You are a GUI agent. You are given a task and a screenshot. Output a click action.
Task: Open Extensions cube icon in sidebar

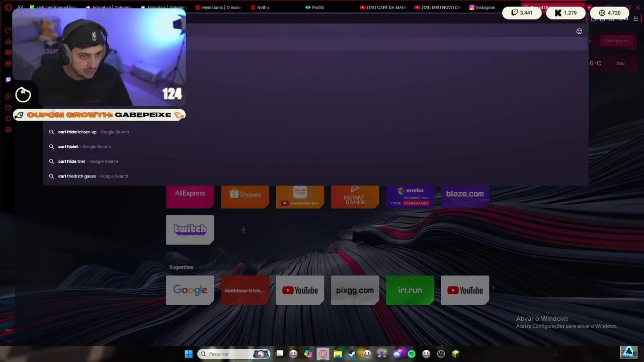point(8,119)
